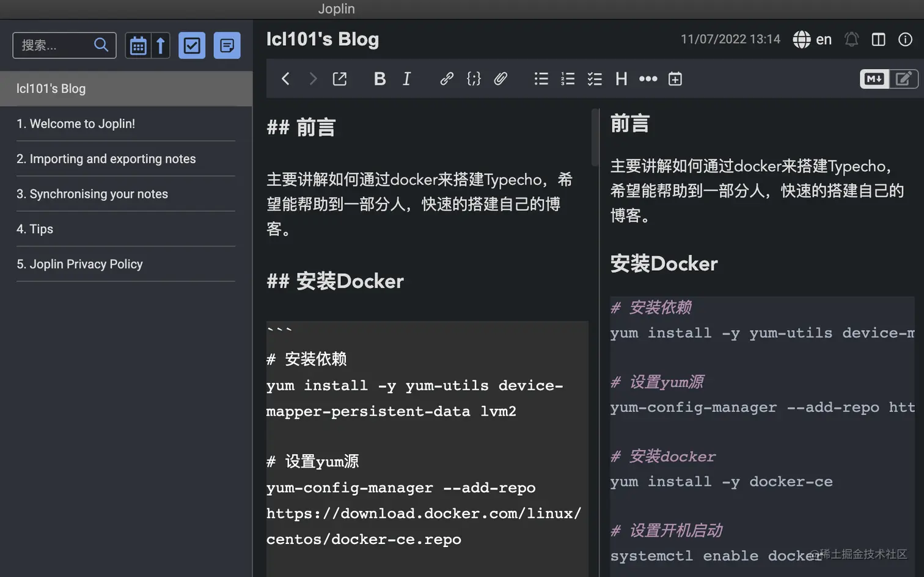Click the # 安装依赖 comment in editor
The width and height of the screenshot is (924, 577).
coord(306,359)
